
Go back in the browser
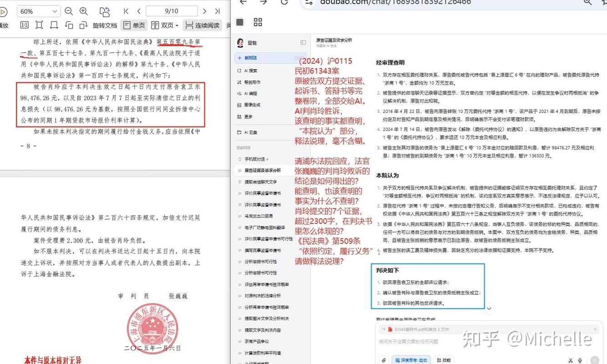coord(243,2)
